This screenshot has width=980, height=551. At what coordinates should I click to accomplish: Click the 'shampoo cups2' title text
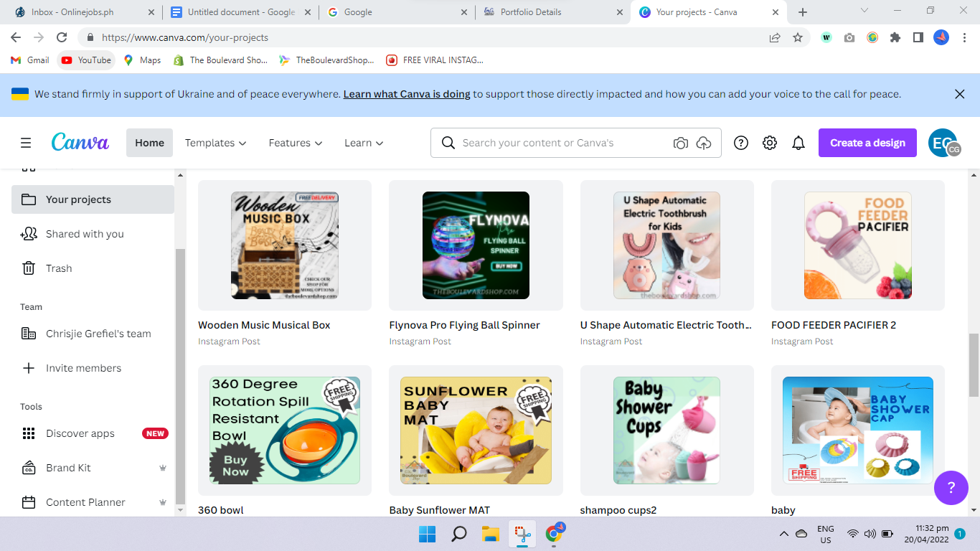point(618,510)
